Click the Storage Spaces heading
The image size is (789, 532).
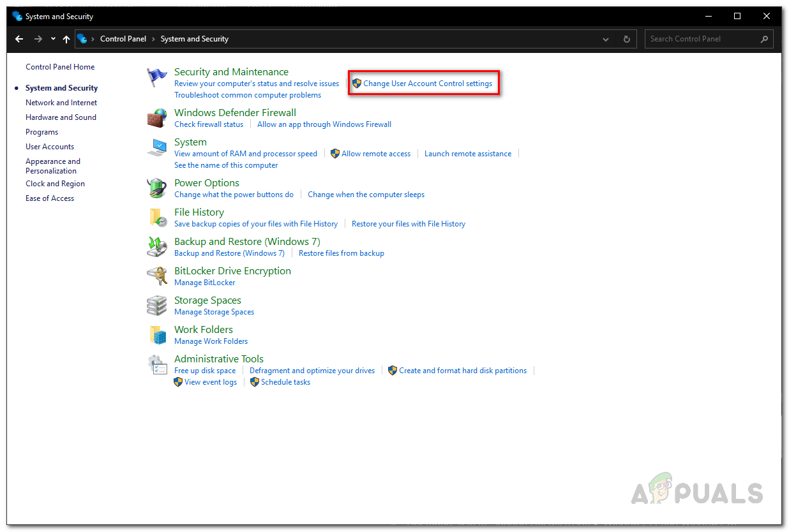click(207, 300)
